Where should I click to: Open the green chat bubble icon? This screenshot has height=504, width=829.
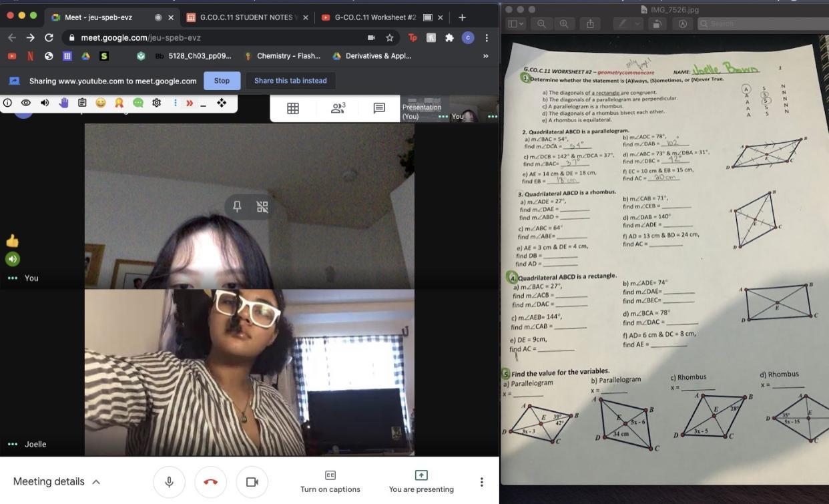tap(138, 103)
